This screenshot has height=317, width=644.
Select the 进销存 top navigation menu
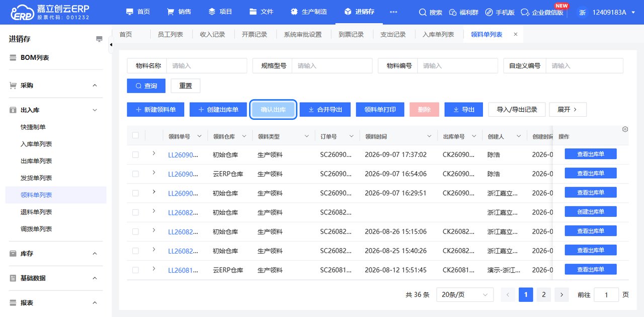pos(359,12)
